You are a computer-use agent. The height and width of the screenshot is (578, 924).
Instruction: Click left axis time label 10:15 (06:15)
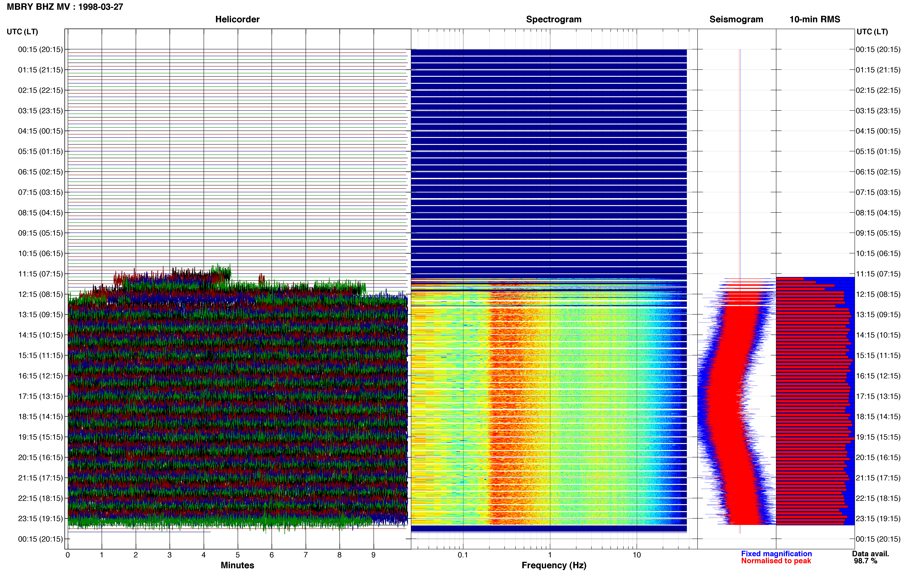(x=41, y=253)
